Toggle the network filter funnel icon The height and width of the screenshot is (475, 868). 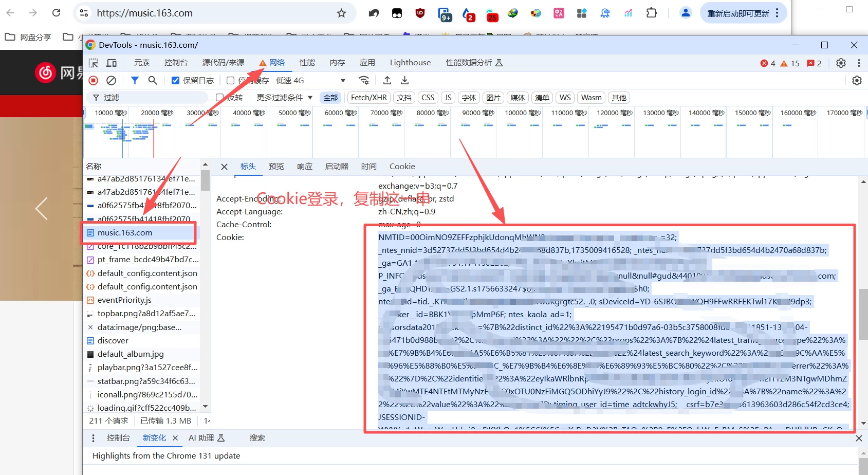(x=135, y=80)
